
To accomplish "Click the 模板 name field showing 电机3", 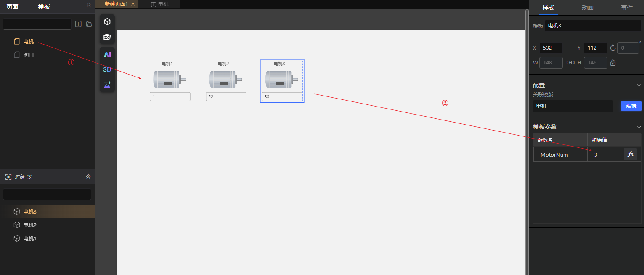I will point(593,26).
